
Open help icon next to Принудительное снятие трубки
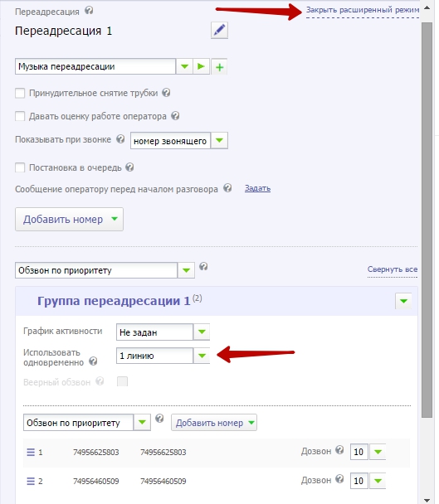point(166,93)
